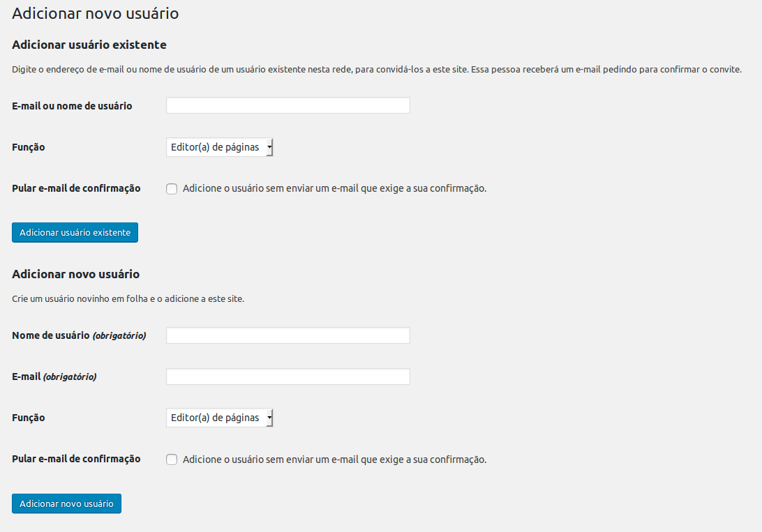Focus the 'E-mail (obrigatório)' input box
Viewport: 762px width, 532px height.
coord(288,377)
